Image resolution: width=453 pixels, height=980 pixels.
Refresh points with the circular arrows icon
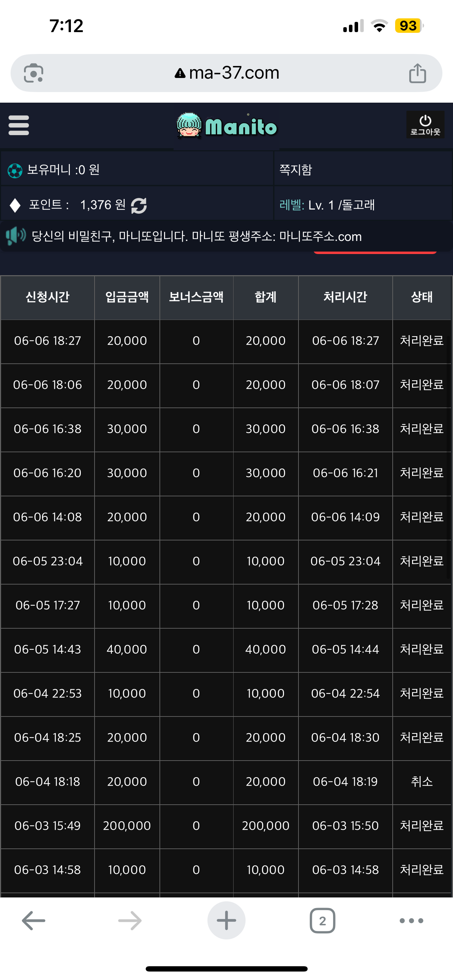139,205
